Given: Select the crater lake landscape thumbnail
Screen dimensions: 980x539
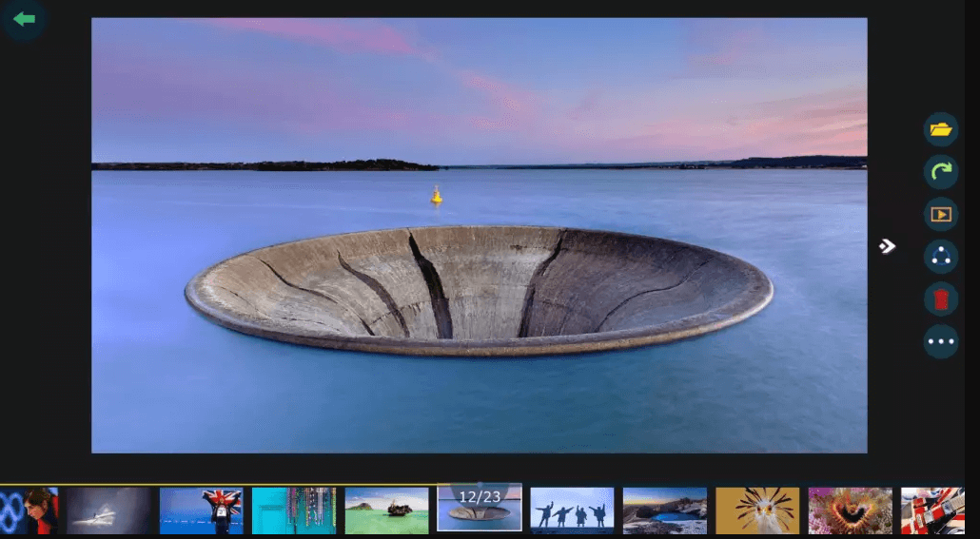Looking at the screenshot, I should pos(664,510).
